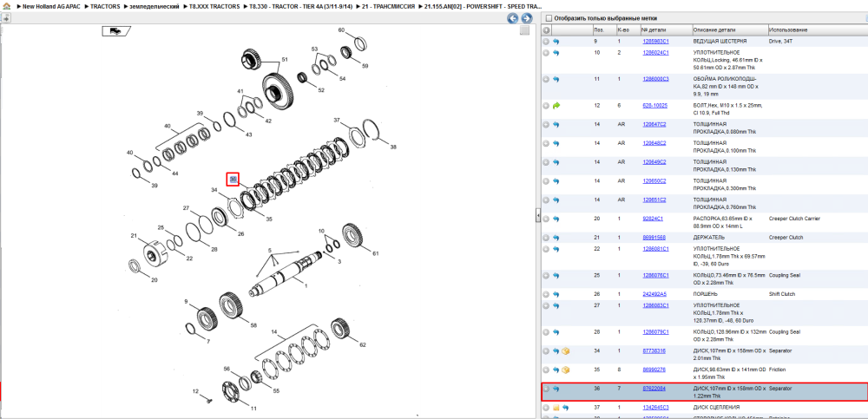
Task: Select 'ВЕДУЩАЯ ШЕСТЕРНЯ' description text
Action: [x=720, y=41]
